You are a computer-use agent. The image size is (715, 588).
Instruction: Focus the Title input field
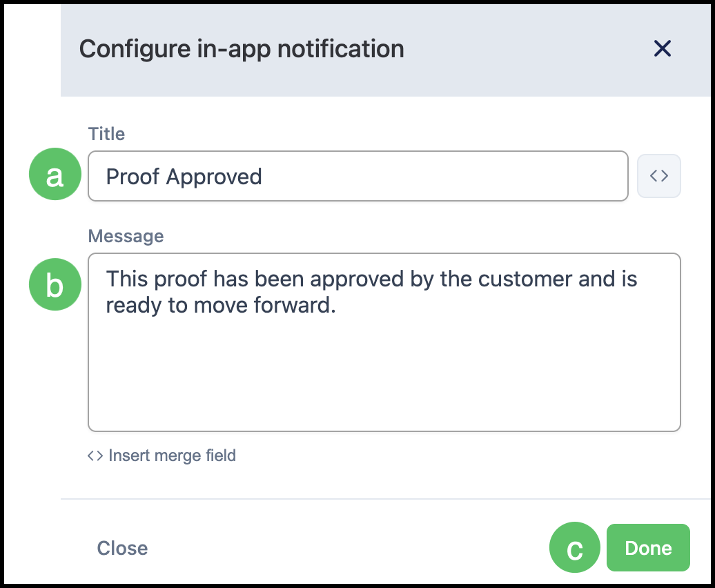(358, 176)
